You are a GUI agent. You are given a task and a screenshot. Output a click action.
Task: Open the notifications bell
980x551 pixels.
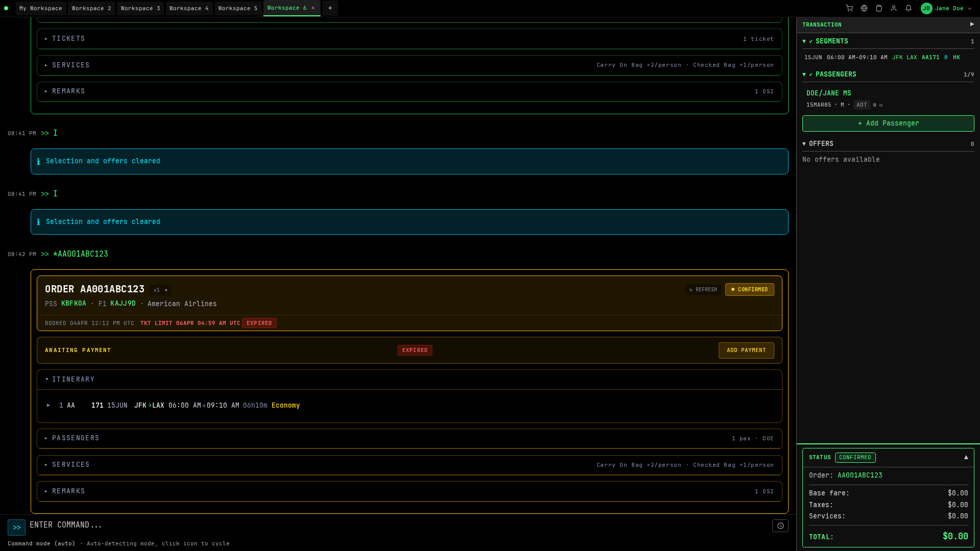click(909, 8)
